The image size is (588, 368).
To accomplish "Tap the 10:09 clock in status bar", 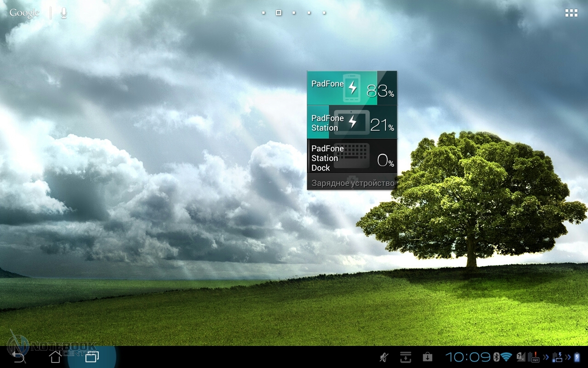I will (468, 357).
